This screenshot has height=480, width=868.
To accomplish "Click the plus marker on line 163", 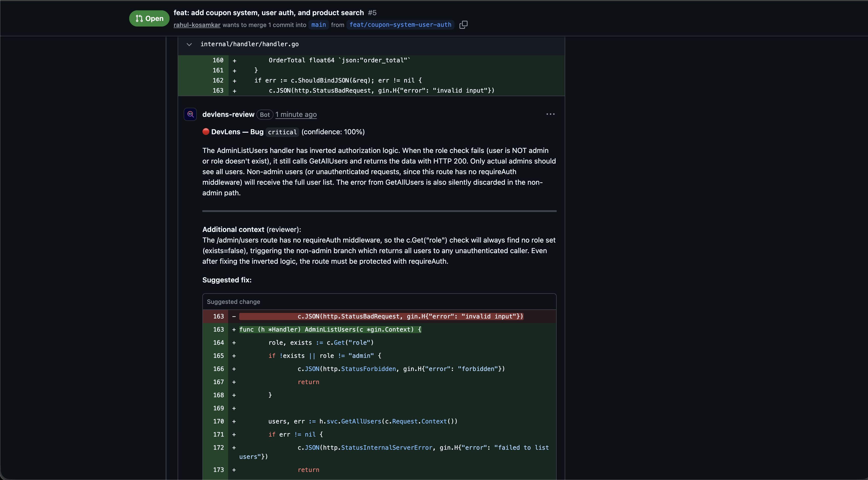I will pos(234,91).
